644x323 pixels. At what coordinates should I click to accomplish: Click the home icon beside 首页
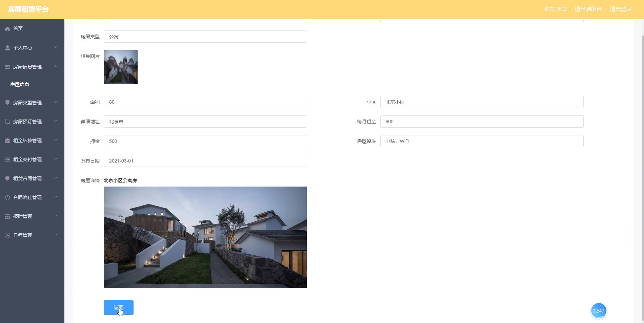(x=7, y=29)
